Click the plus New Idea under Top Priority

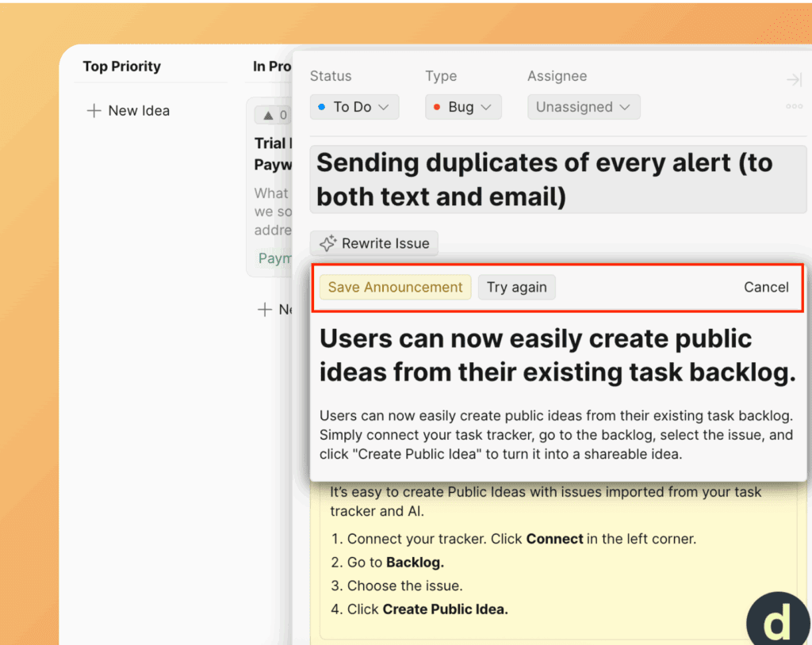coord(128,111)
